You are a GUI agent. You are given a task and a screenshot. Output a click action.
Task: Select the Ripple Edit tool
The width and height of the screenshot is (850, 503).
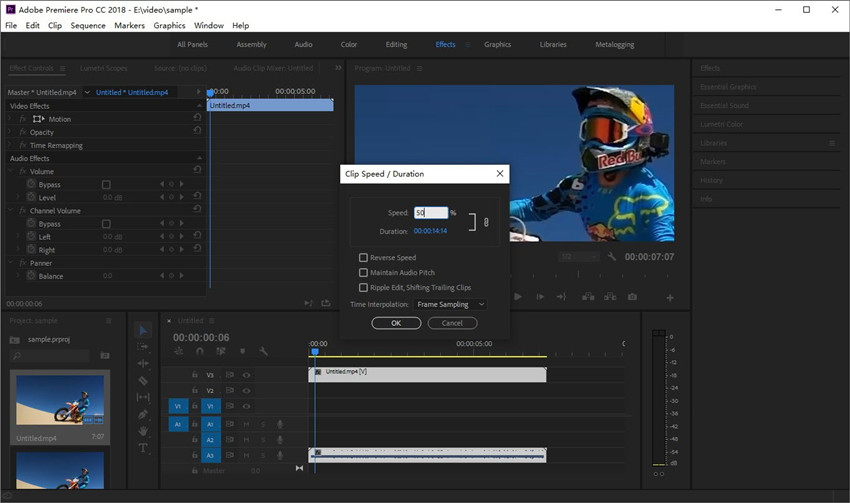click(x=143, y=364)
